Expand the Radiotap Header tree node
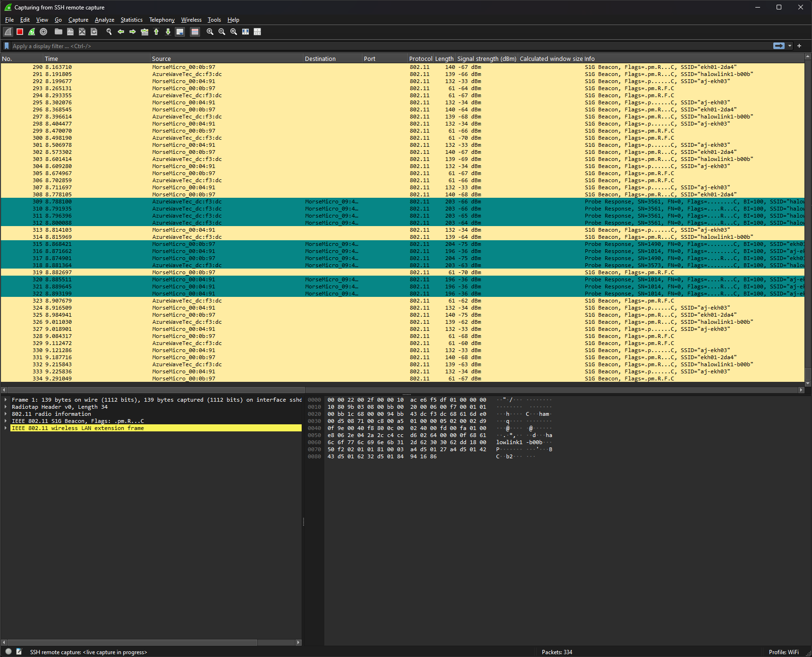Image resolution: width=812 pixels, height=657 pixels. [6, 407]
